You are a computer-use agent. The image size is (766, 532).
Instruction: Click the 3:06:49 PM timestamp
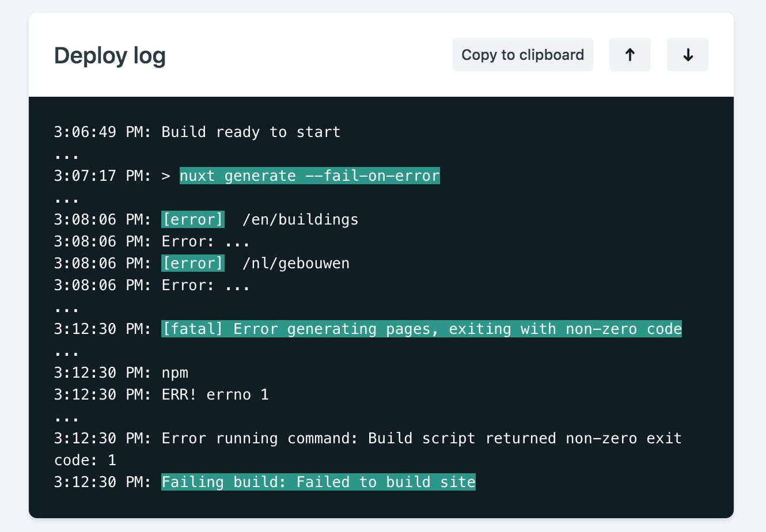[x=103, y=132]
